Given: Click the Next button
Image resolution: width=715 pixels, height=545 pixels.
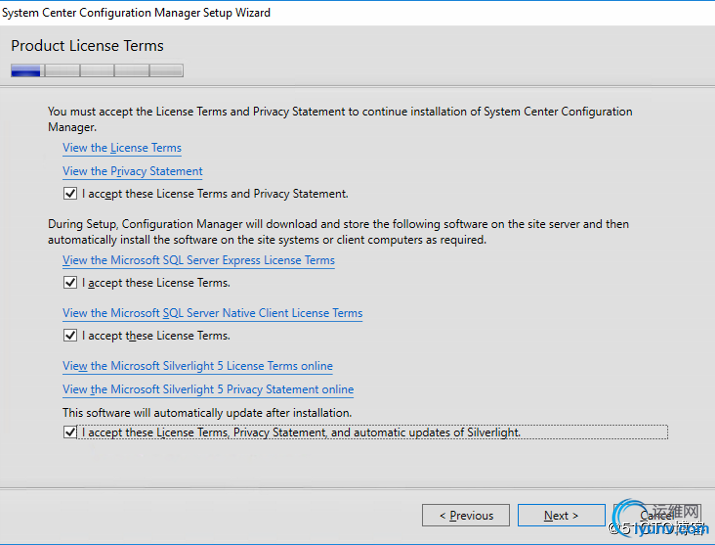Looking at the screenshot, I should pyautogui.click(x=561, y=516).
